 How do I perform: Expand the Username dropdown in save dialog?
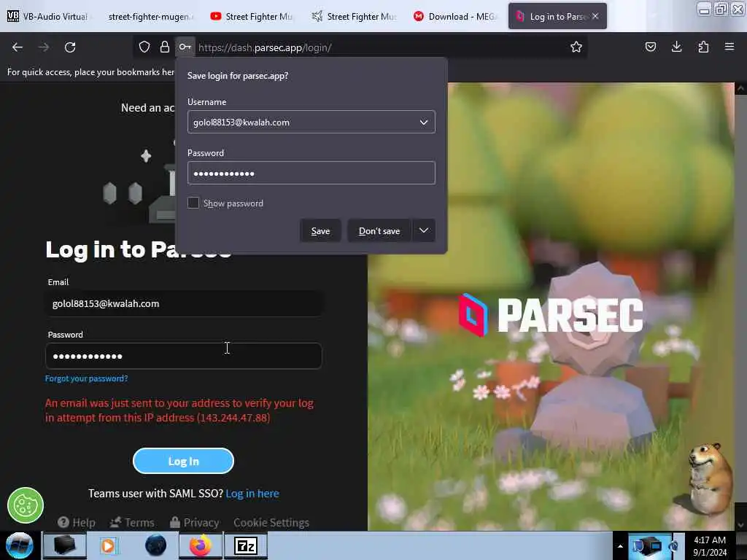tap(424, 122)
